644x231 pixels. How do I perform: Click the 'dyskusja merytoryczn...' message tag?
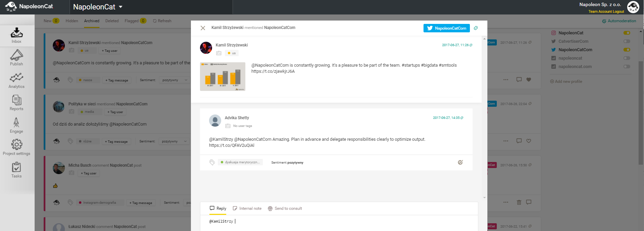[240, 162]
